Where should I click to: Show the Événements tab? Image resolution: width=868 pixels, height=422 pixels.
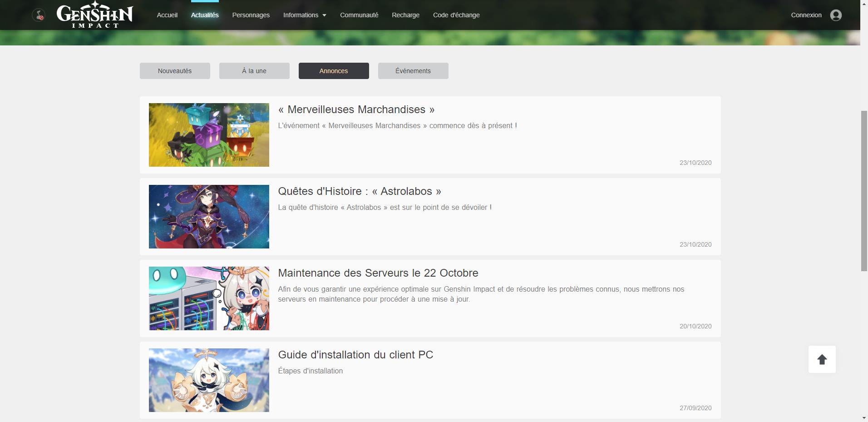[x=413, y=71]
